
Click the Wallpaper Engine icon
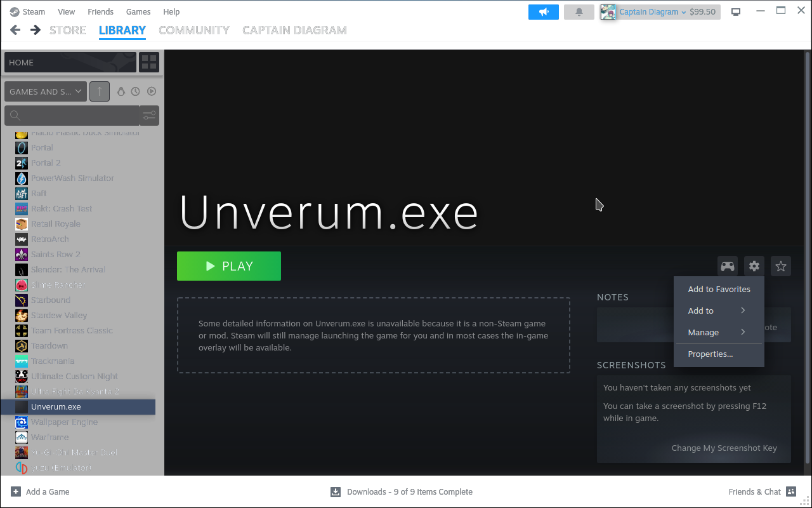coord(22,422)
